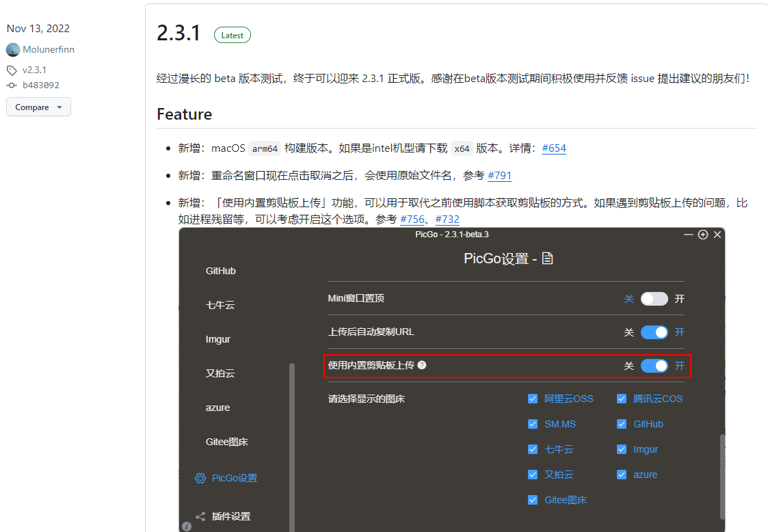Select 七牛云 in PicGo sidebar

220,305
